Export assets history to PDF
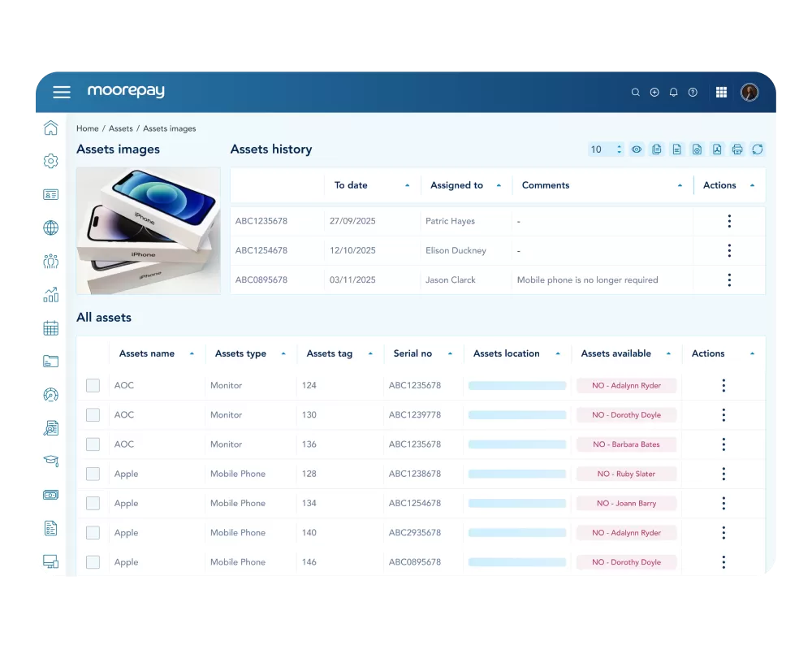The image size is (812, 650). coord(717,149)
